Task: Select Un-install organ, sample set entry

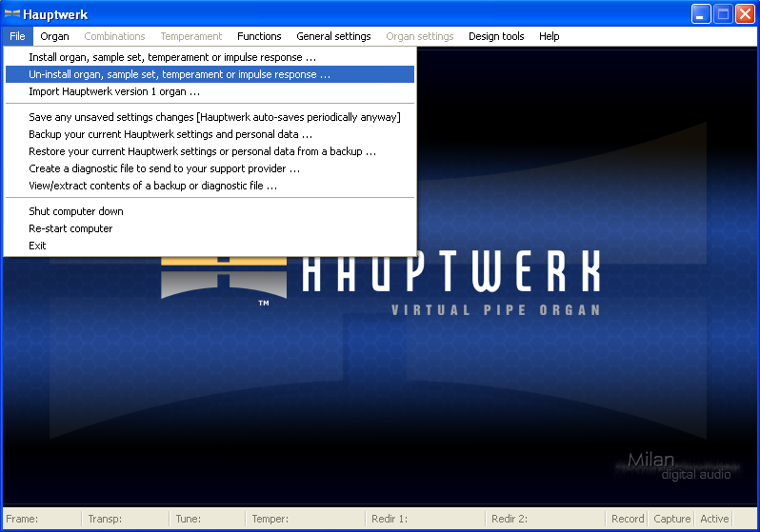Action: [210, 74]
